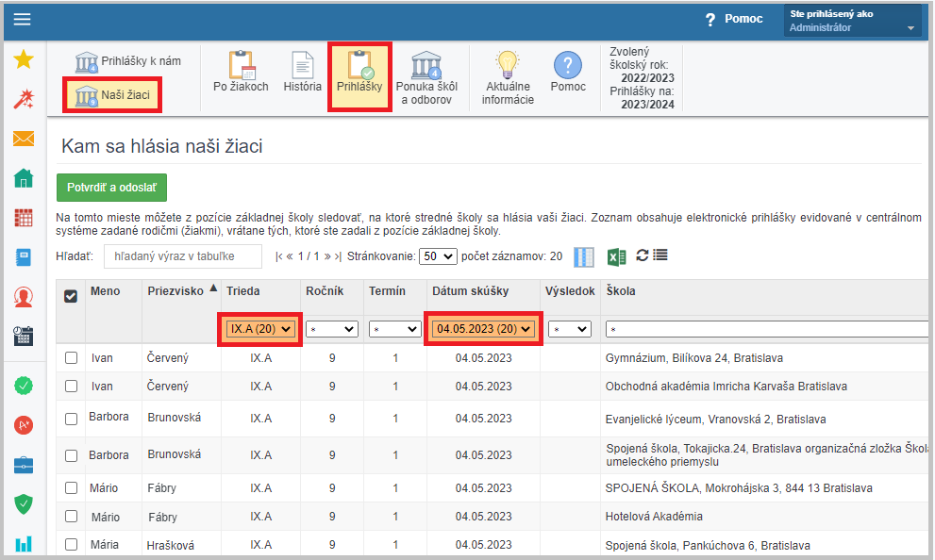Image resolution: width=935 pixels, height=560 pixels.
Task: Refresh the table with the reload icon
Action: point(643,255)
